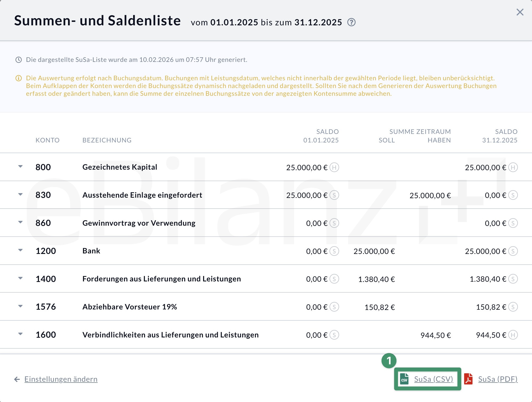Viewport: 532px width, 402px height.
Task: Click S badge of 860 opening balance
Action: [334, 223]
